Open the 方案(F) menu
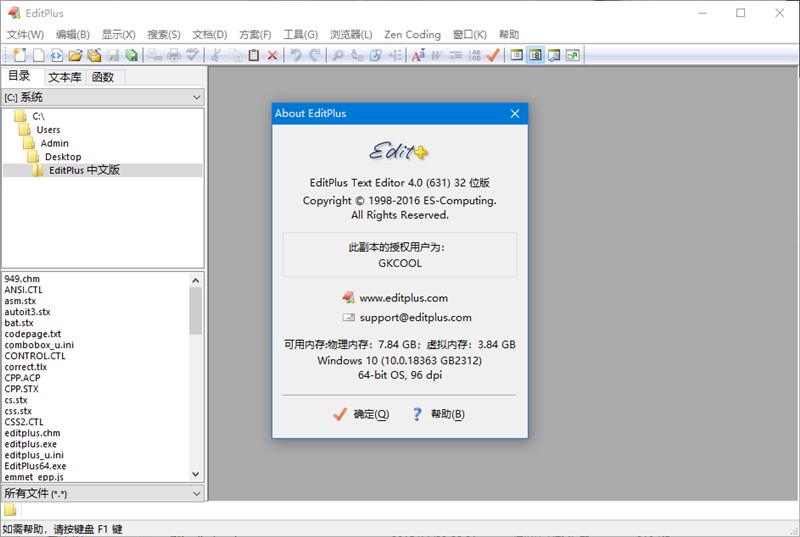 (x=255, y=34)
